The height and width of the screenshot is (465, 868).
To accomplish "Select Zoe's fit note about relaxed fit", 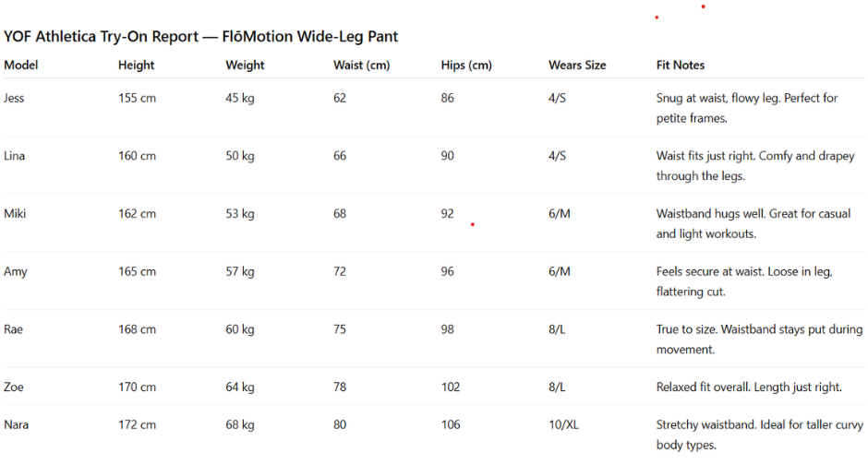I will click(748, 387).
